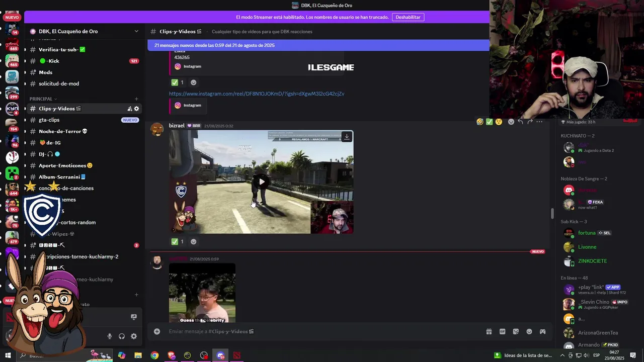
Task: Jump to new messages banner
Action: [x=318, y=45]
